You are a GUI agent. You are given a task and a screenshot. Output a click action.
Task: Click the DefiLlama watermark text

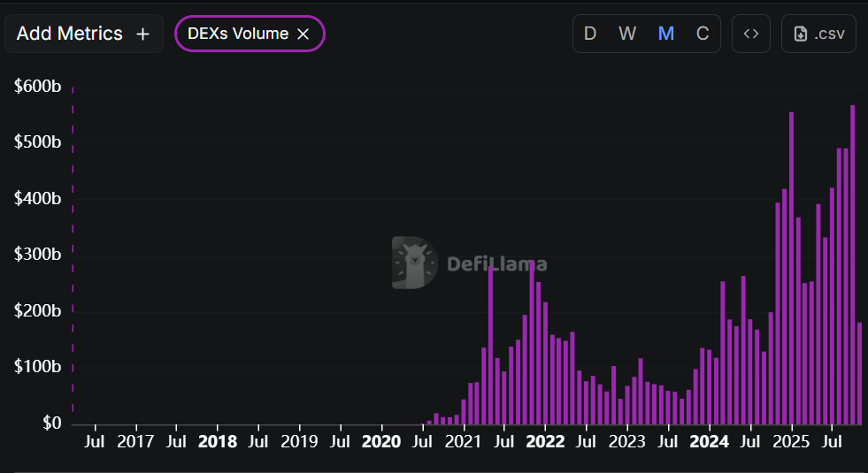pos(496,263)
